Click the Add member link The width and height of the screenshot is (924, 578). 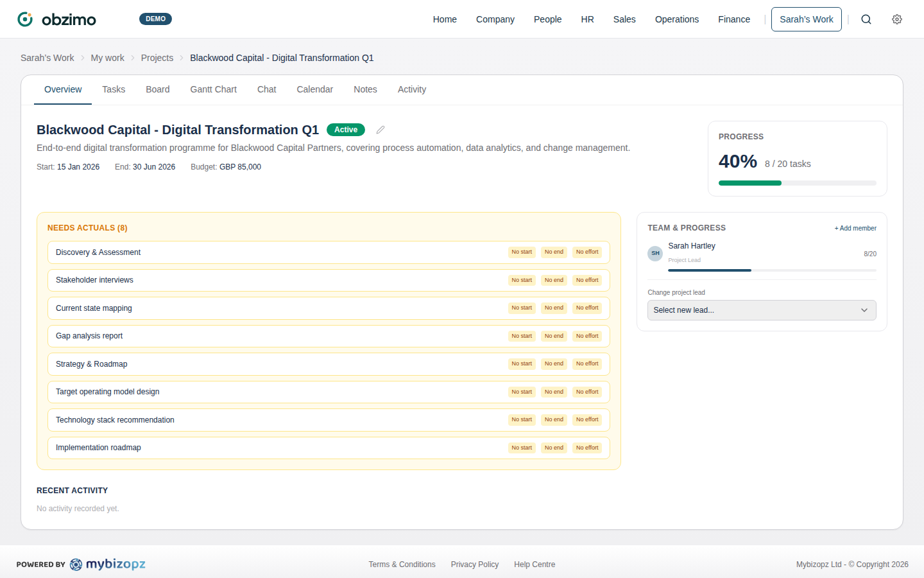855,228
